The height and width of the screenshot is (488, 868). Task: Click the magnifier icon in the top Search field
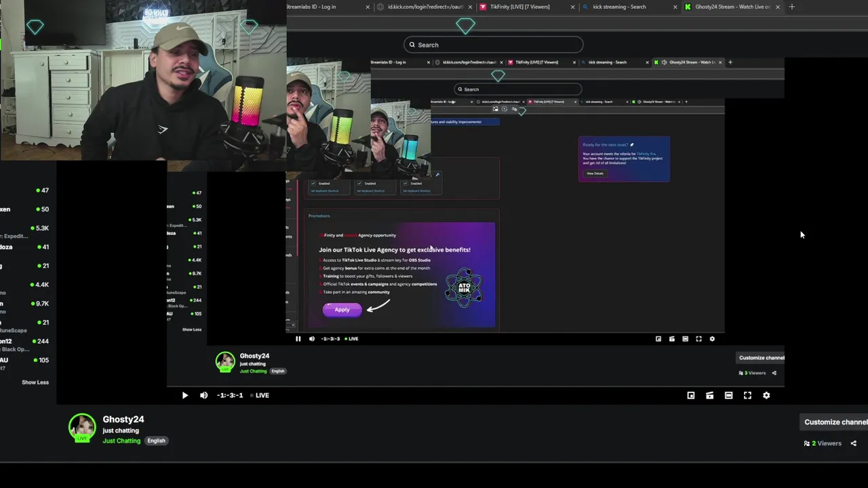412,45
